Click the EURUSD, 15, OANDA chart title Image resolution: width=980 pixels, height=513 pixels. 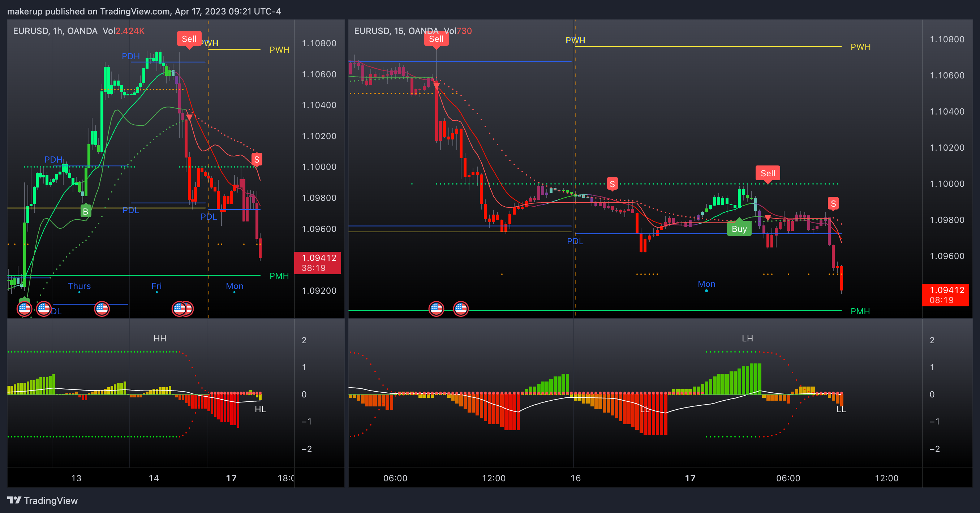(396, 31)
